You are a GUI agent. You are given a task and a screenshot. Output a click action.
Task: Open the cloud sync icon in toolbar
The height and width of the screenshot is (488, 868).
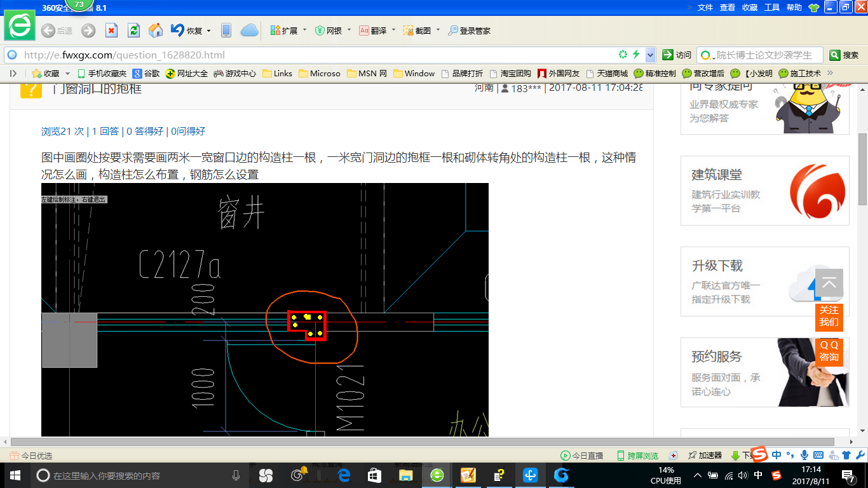click(x=249, y=30)
